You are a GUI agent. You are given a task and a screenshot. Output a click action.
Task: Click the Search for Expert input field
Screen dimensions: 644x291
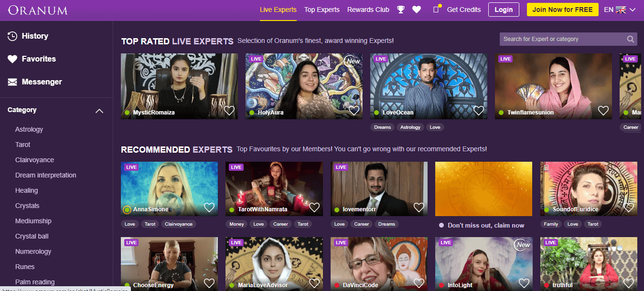click(569, 39)
